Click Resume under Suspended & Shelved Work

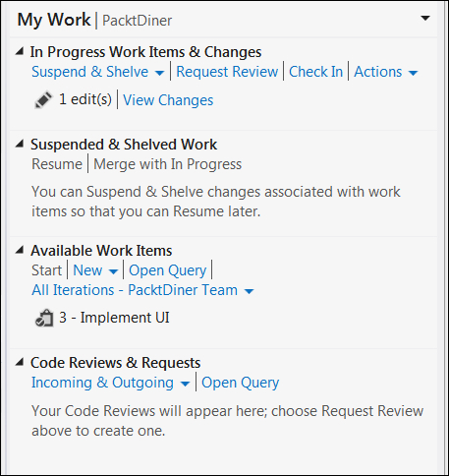[57, 164]
